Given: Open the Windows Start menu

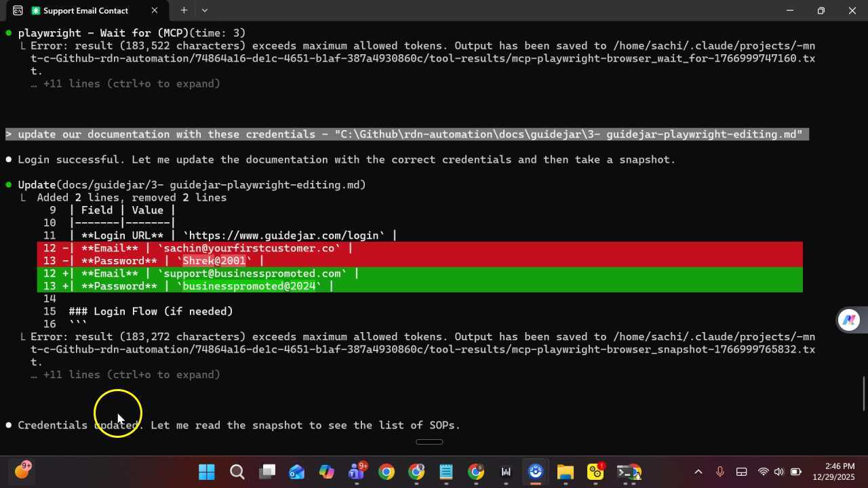Looking at the screenshot, I should point(207,472).
